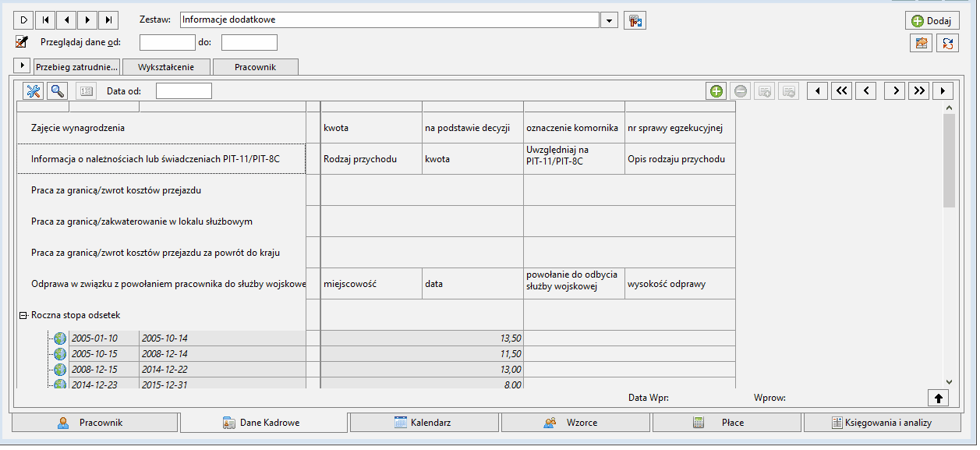The image size is (980, 450).
Task: Click the 'Opis rodzaju przychodu' cell
Action: click(680, 159)
